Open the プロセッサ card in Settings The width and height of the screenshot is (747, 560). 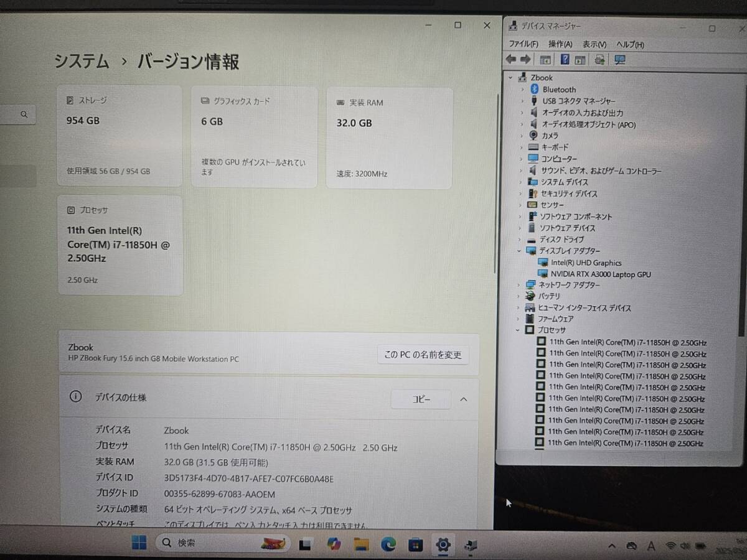(121, 245)
